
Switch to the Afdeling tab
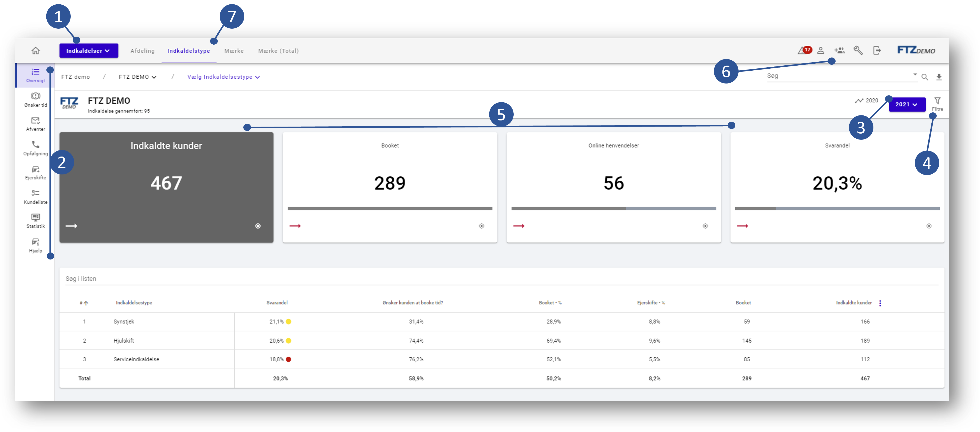pyautogui.click(x=142, y=51)
